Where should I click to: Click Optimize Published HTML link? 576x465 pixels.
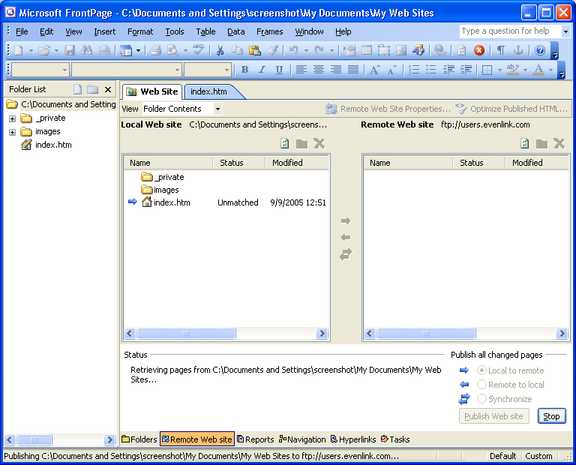(x=512, y=109)
